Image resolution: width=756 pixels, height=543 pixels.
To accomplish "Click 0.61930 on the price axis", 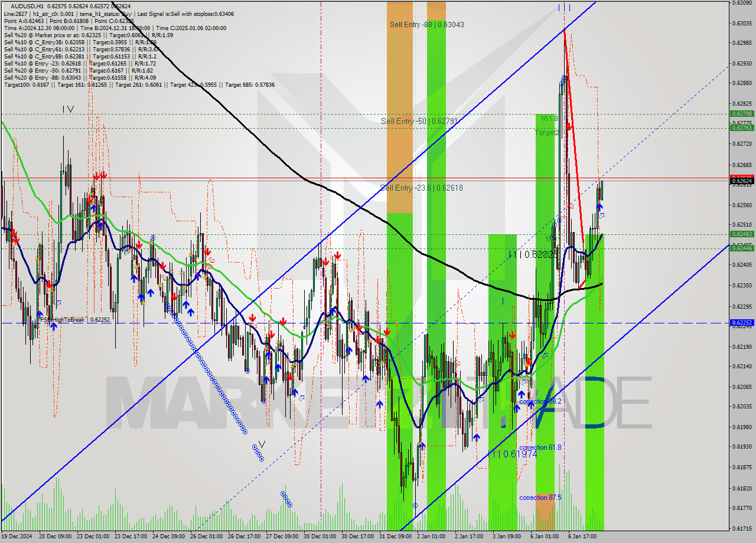I will (x=742, y=447).
